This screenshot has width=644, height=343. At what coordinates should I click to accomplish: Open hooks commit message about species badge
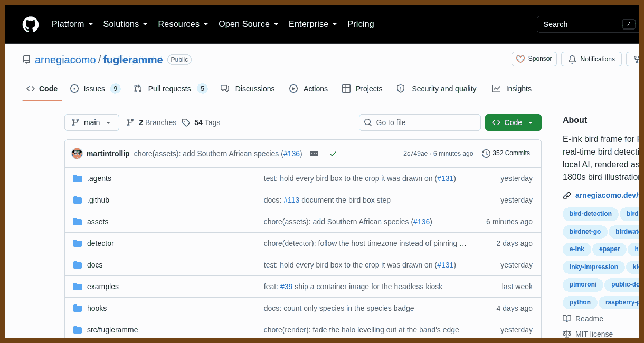click(x=339, y=308)
